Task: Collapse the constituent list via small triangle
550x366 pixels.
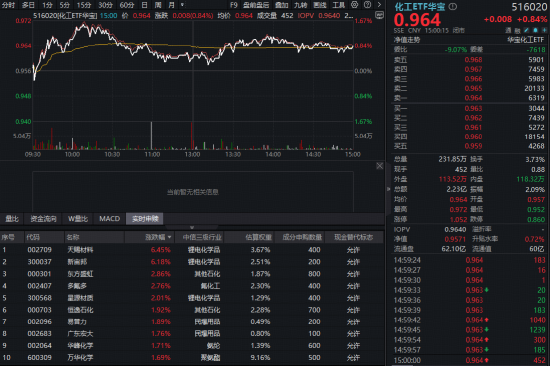Action: click(192, 227)
